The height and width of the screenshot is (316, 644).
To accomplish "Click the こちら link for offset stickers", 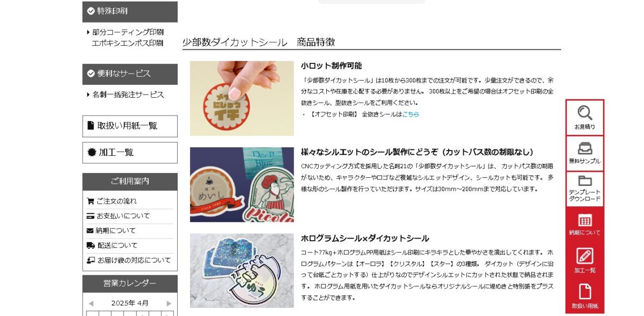I will click(x=411, y=114).
